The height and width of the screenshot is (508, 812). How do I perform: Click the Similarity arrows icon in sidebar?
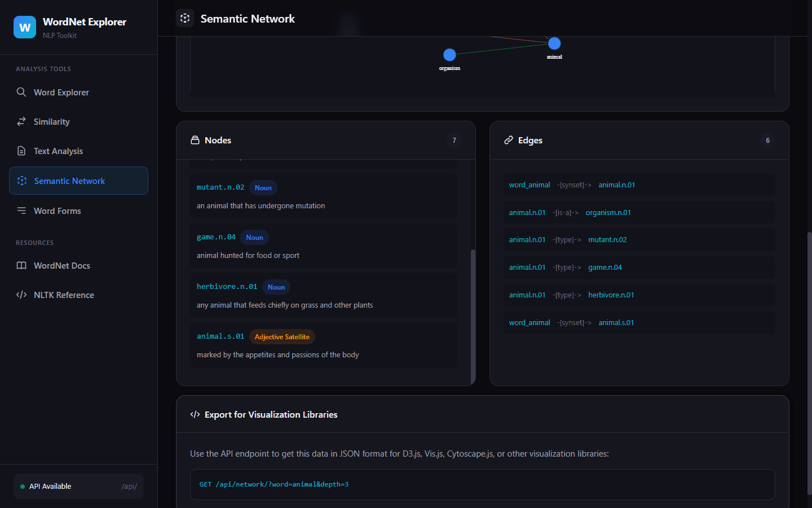point(21,121)
